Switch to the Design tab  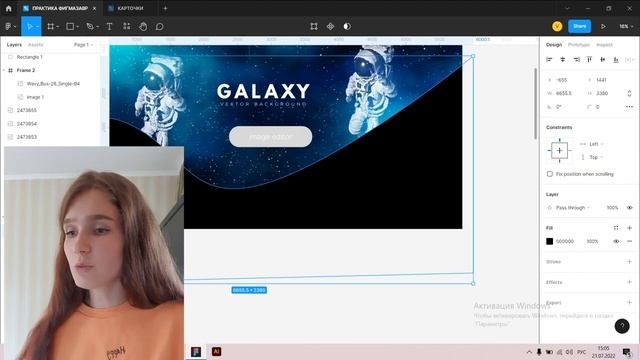click(554, 44)
